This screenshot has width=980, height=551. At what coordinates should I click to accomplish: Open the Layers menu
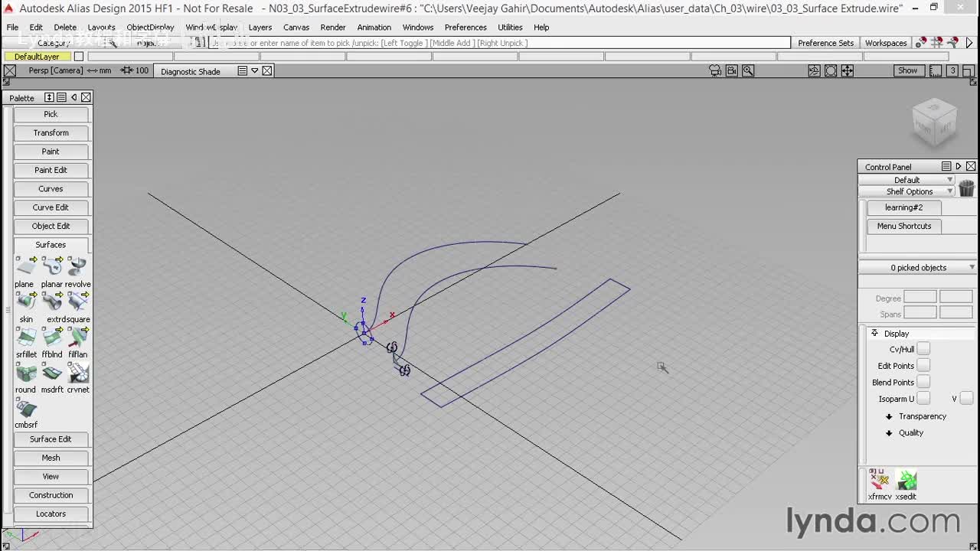point(260,27)
